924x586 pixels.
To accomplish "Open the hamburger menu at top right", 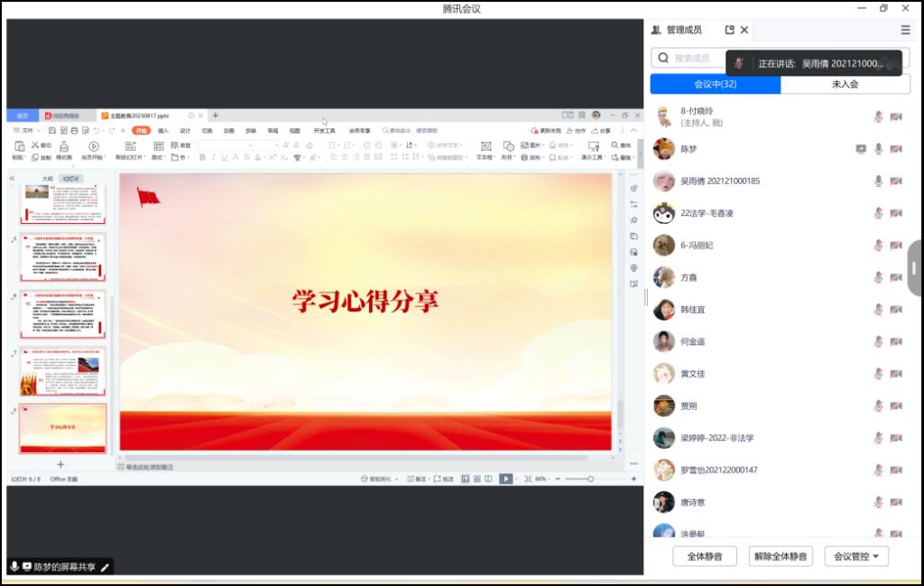I will (905, 30).
